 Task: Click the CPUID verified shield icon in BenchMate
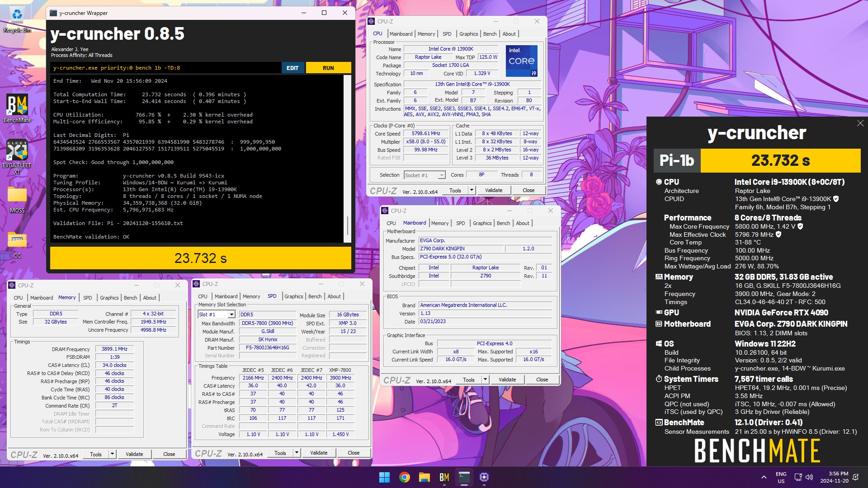836,199
